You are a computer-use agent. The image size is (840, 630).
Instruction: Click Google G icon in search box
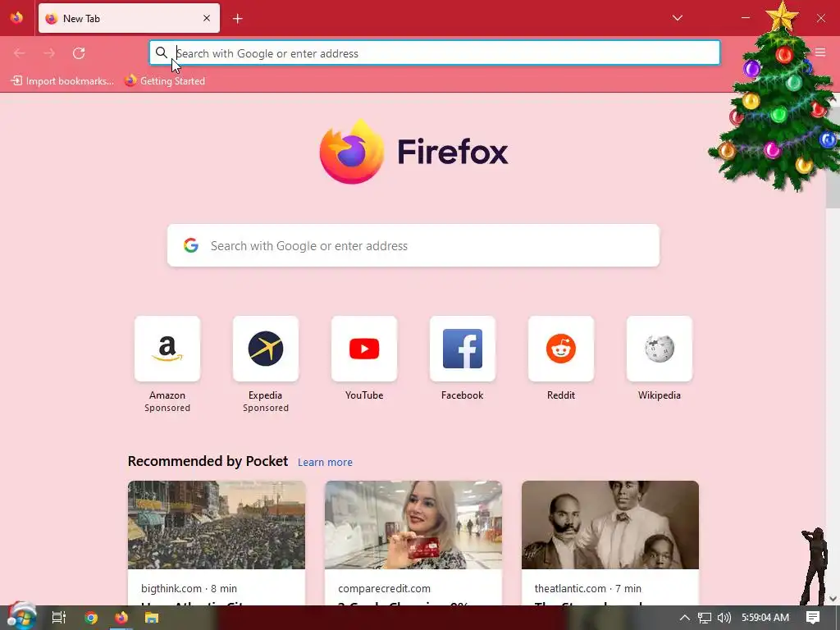(x=191, y=245)
